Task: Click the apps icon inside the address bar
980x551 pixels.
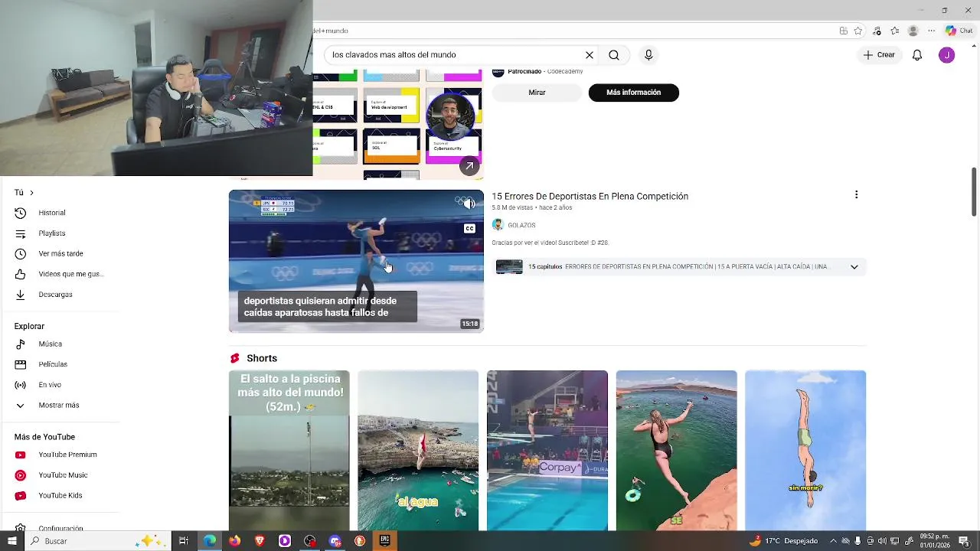Action: pos(843,31)
